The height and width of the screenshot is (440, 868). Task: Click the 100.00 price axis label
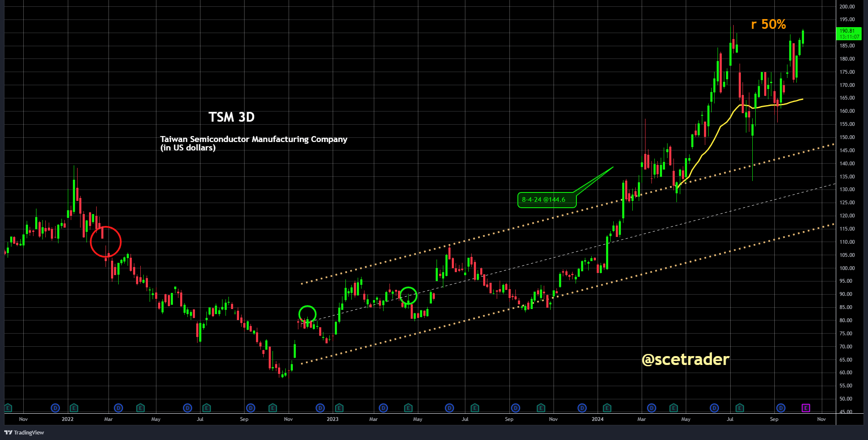(847, 268)
